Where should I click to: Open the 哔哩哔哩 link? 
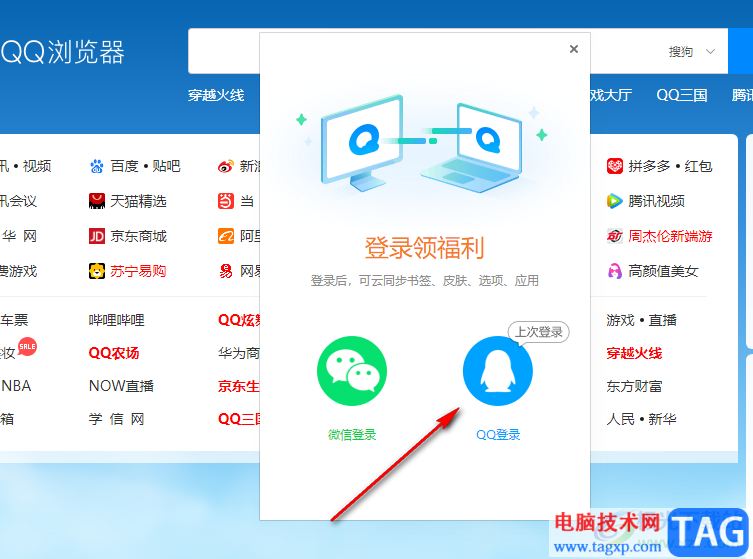coord(117,320)
